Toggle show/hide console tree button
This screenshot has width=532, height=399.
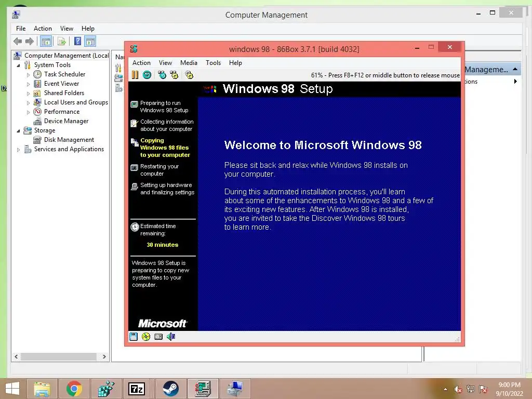point(46,42)
